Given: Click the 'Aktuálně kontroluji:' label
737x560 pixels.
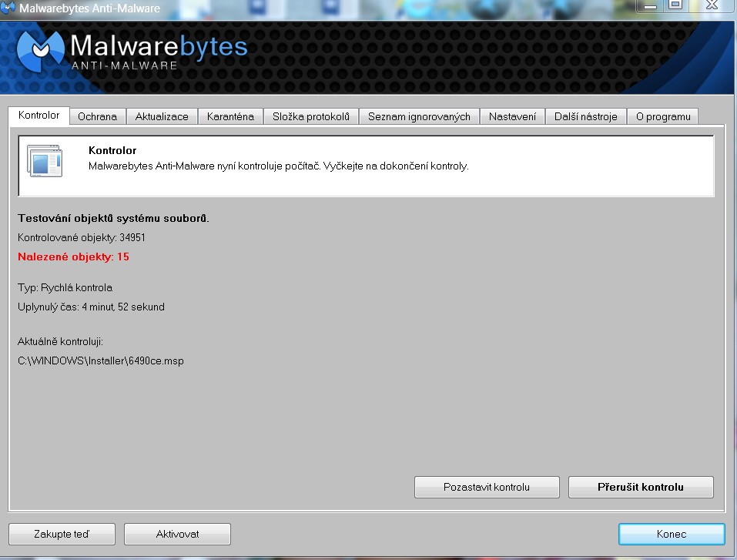Looking at the screenshot, I should (60, 342).
